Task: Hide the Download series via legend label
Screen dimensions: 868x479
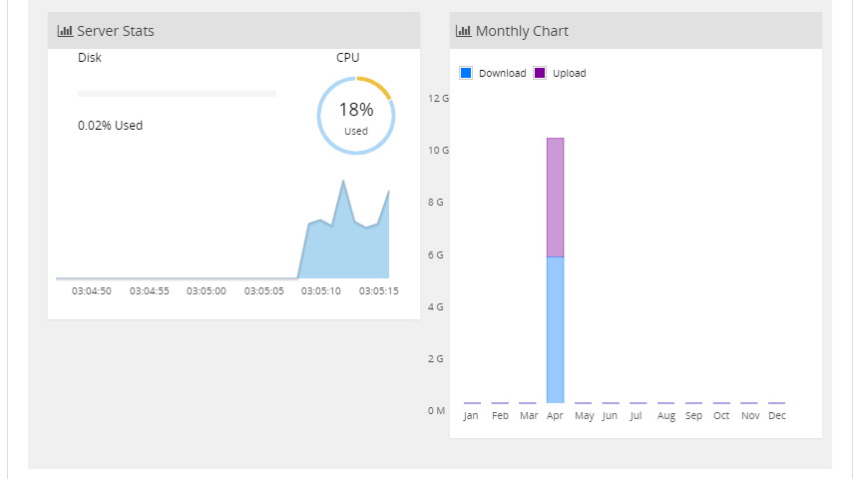Action: tap(502, 73)
